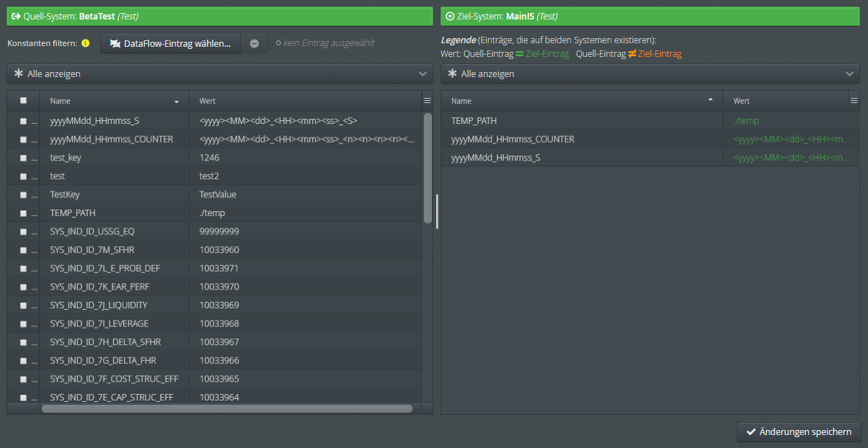Click the source ./temp value cell
Image resolution: width=868 pixels, height=448 pixels.
point(305,213)
